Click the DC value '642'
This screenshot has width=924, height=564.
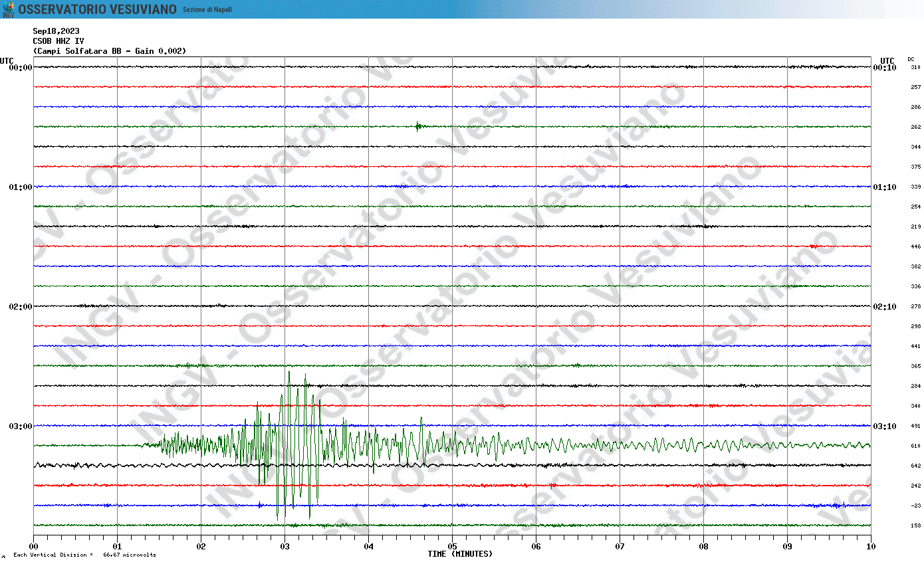point(915,466)
